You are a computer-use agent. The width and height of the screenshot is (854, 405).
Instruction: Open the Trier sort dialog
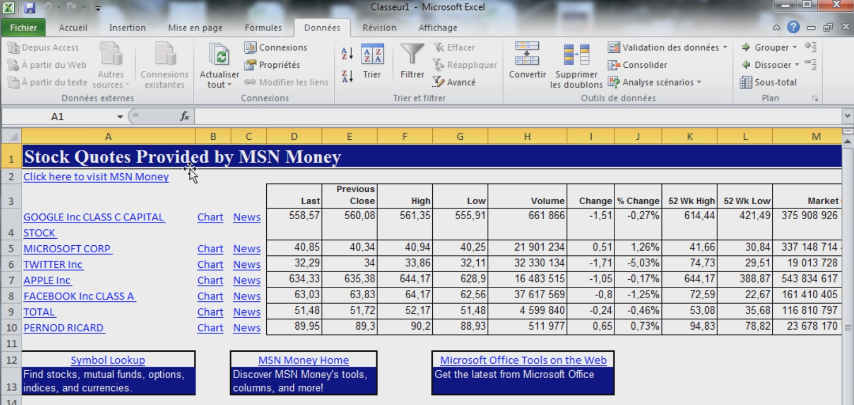(372, 62)
